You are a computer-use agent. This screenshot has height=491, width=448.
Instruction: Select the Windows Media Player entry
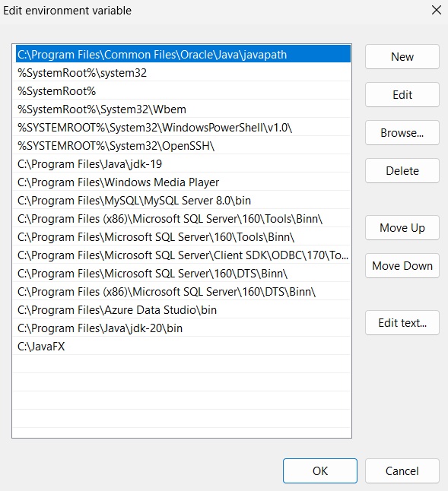click(183, 182)
